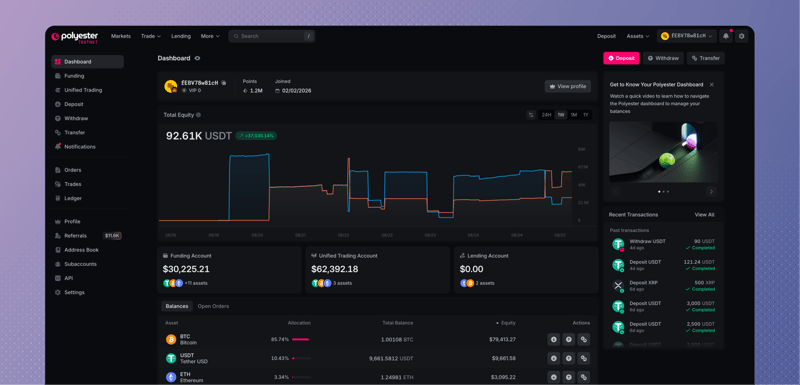The width and height of the screenshot is (800, 385).
Task: Open View All recent transactions
Action: 704,215
